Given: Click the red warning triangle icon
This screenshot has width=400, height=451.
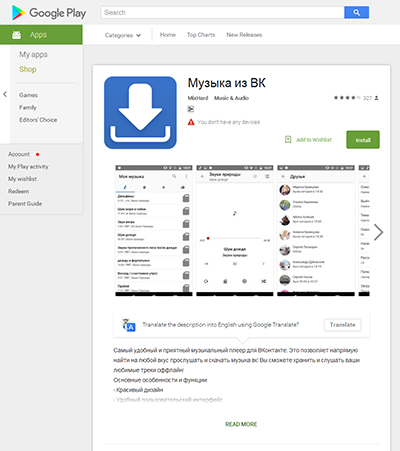Looking at the screenshot, I should point(191,122).
